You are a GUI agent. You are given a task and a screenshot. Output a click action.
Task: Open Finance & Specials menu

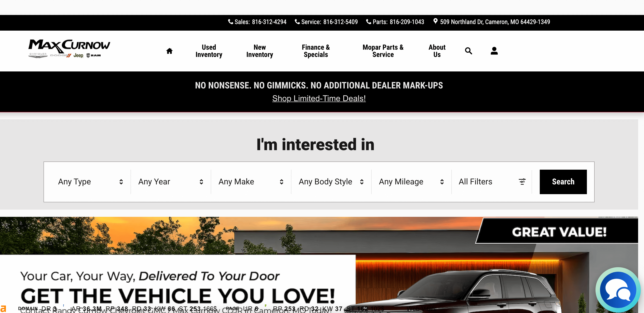coord(315,51)
